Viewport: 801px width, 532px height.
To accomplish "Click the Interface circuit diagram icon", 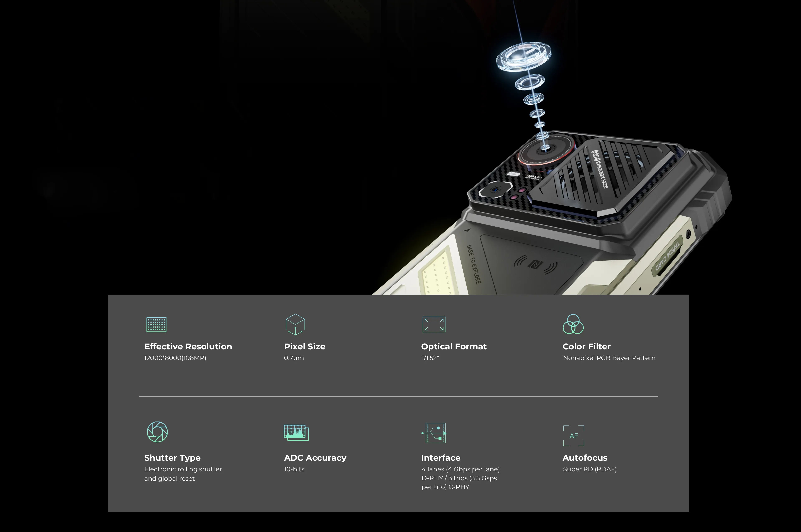I will click(434, 433).
